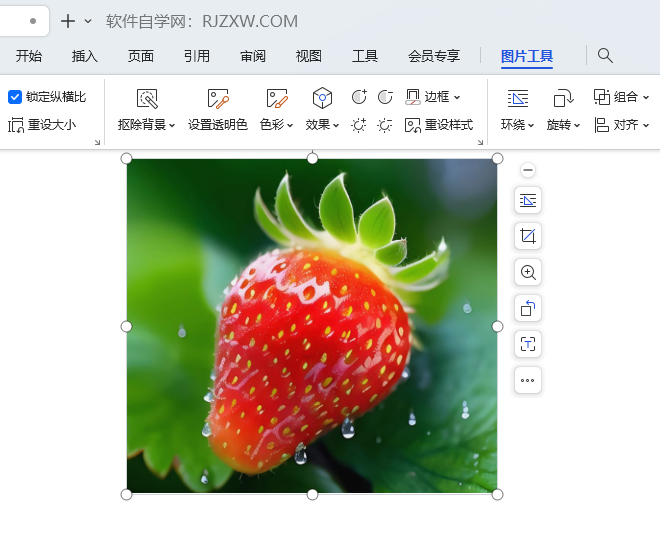Expand the 抠除背景 dropdown arrow
This screenshot has width=660, height=540.
coord(172,125)
